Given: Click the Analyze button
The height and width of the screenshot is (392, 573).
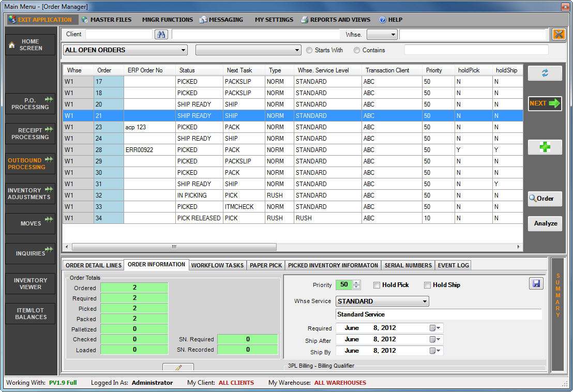Looking at the screenshot, I should click(545, 223).
